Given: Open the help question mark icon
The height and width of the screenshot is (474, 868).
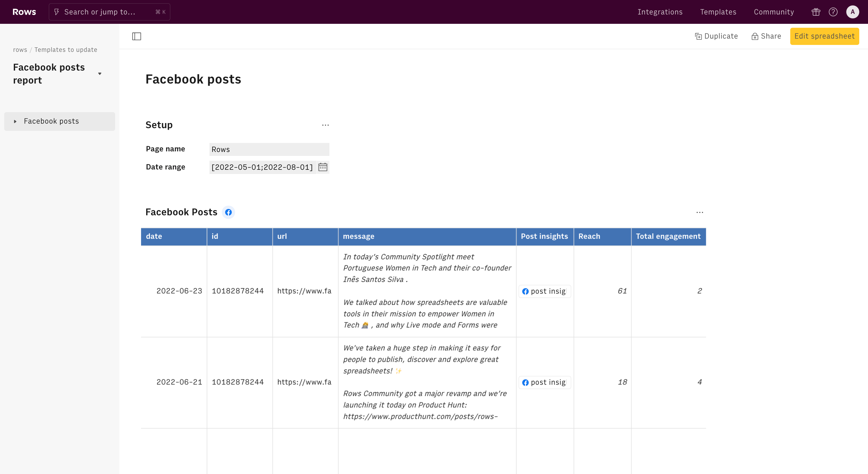Looking at the screenshot, I should coord(833,12).
